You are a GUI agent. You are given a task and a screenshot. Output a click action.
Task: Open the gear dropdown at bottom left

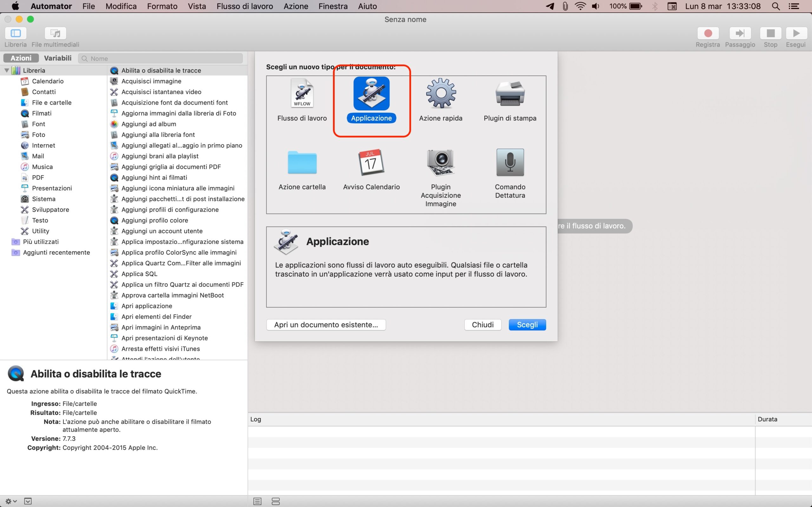[x=11, y=501]
